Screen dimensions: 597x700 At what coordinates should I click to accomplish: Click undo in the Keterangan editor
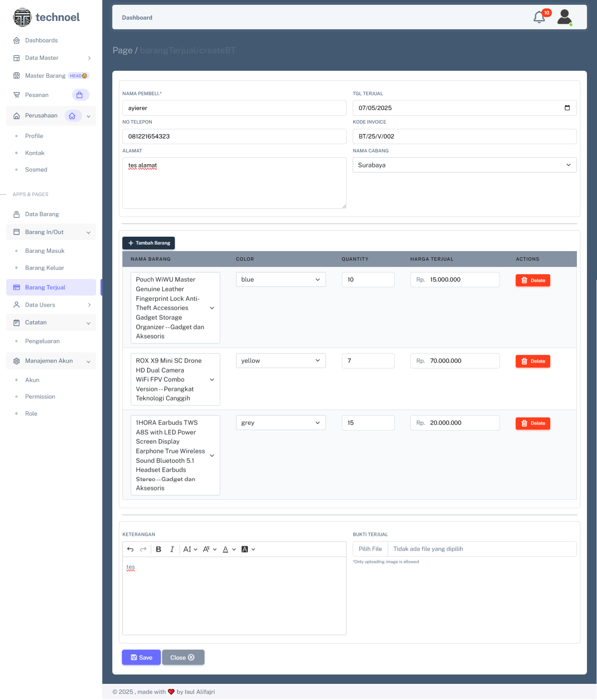[130, 549]
